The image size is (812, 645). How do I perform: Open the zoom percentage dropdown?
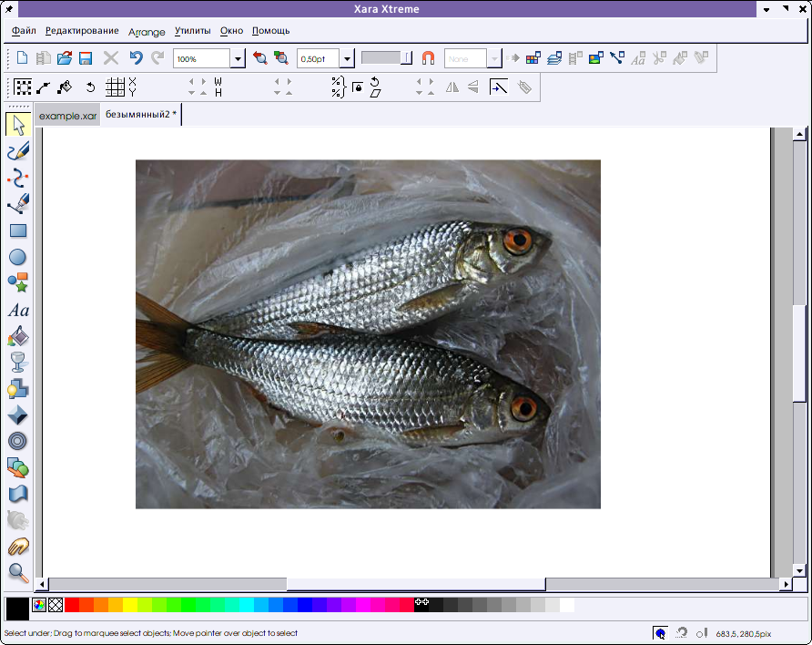click(x=238, y=59)
